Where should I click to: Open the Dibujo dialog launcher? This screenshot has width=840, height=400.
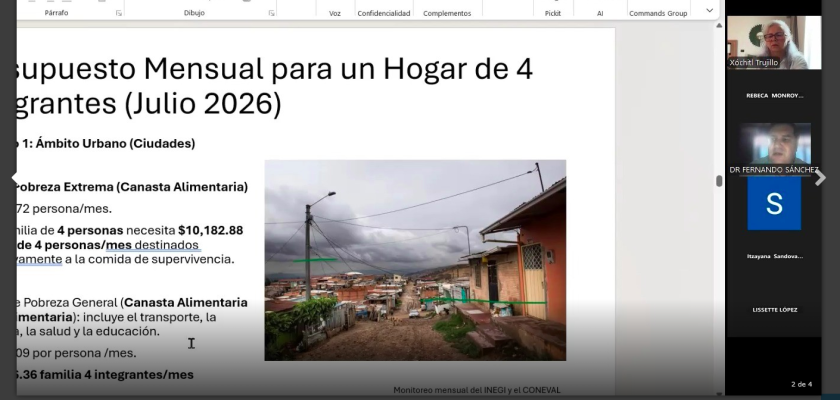click(271, 13)
